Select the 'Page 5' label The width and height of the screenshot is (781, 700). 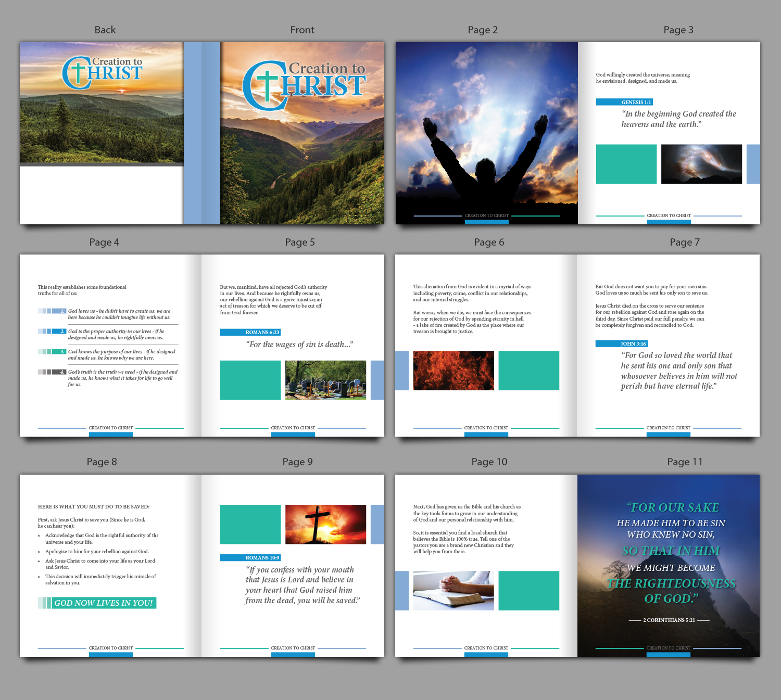pos(300,242)
